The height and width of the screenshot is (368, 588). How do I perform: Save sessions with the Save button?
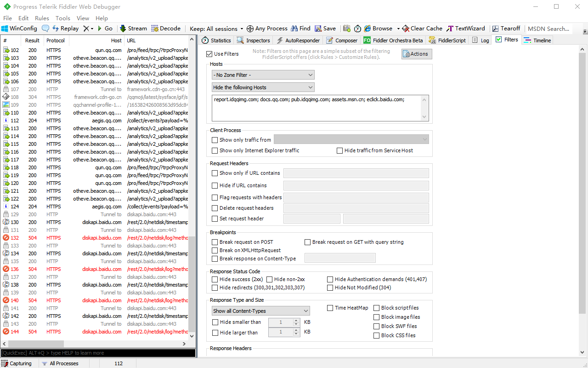coord(325,29)
